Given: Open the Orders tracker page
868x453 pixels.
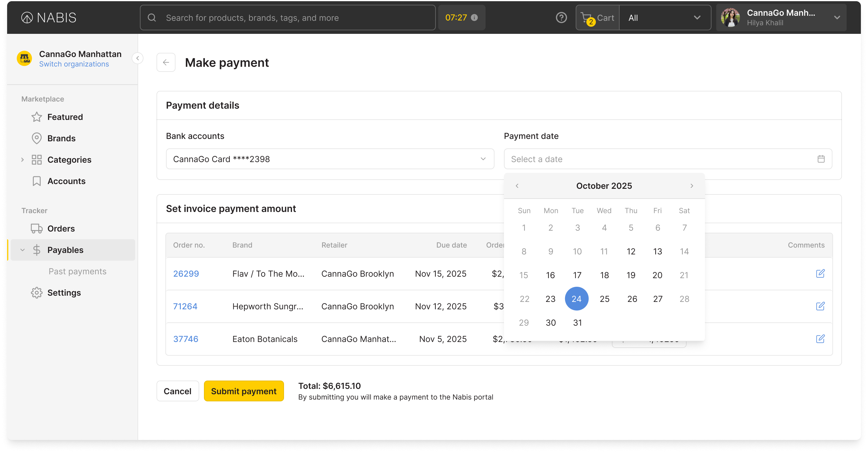Looking at the screenshot, I should 61,228.
